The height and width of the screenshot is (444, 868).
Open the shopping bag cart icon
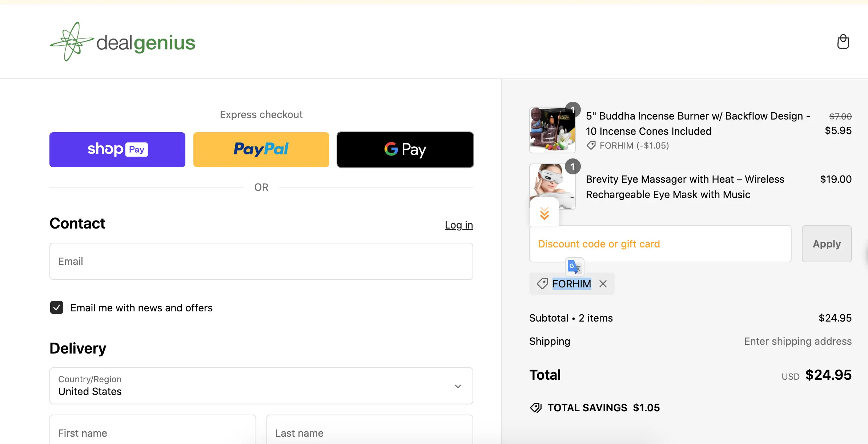pos(843,42)
